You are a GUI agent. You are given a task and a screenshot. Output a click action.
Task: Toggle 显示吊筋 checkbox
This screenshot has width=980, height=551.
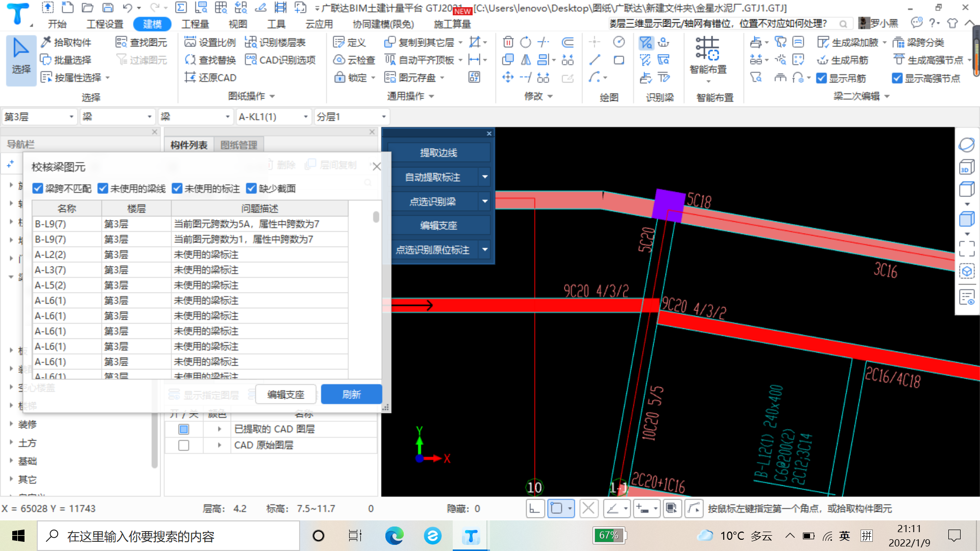pos(821,78)
